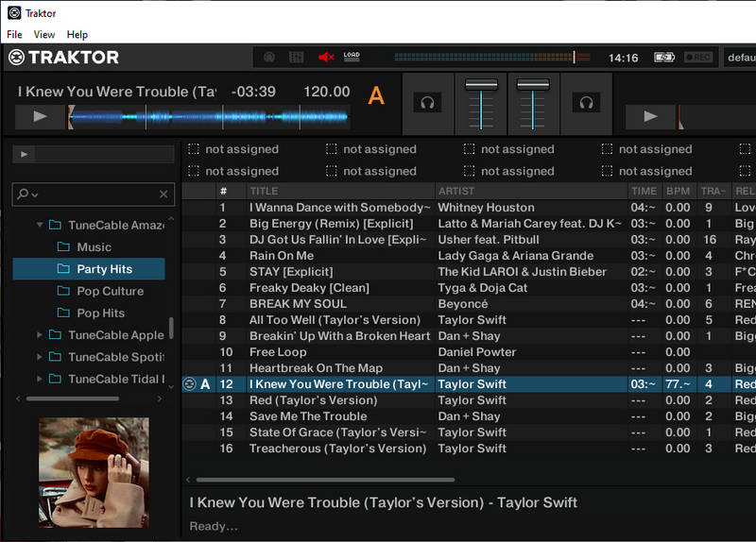Toggle left channel headphone cue

point(427,102)
